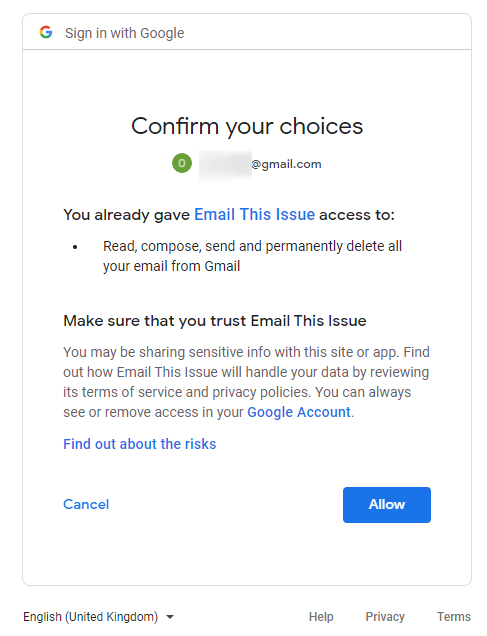
Task: Open the Help page link
Action: pyautogui.click(x=321, y=617)
